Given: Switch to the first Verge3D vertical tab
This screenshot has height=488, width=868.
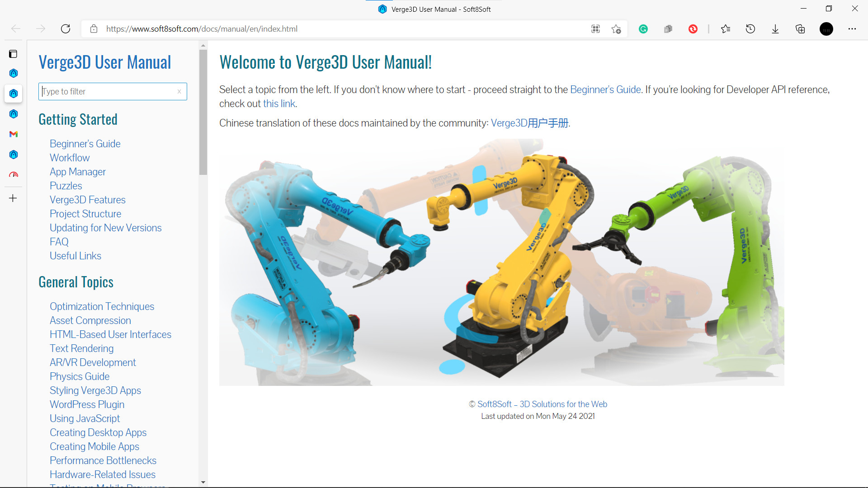Looking at the screenshot, I should 14,73.
